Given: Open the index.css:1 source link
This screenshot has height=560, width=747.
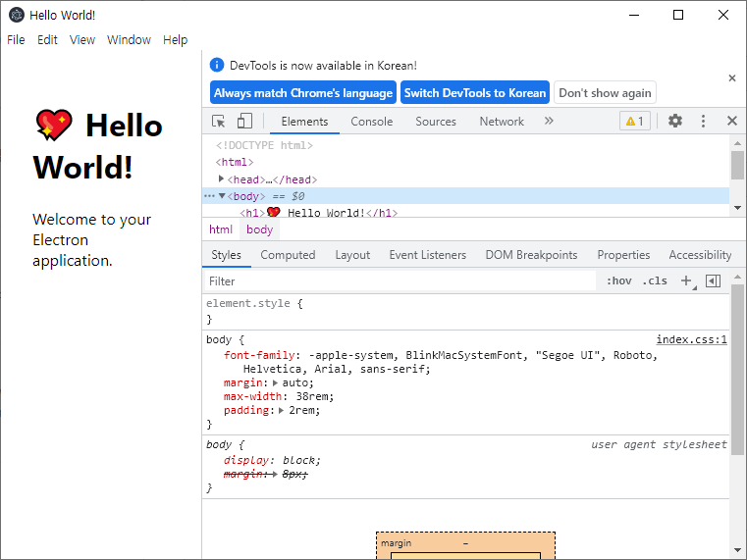Looking at the screenshot, I should click(691, 339).
